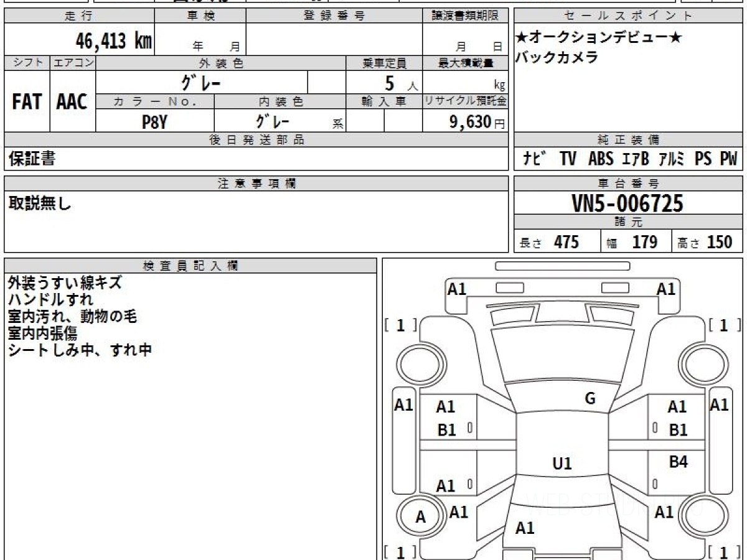Select the 長さ 475 dimension

click(549, 242)
